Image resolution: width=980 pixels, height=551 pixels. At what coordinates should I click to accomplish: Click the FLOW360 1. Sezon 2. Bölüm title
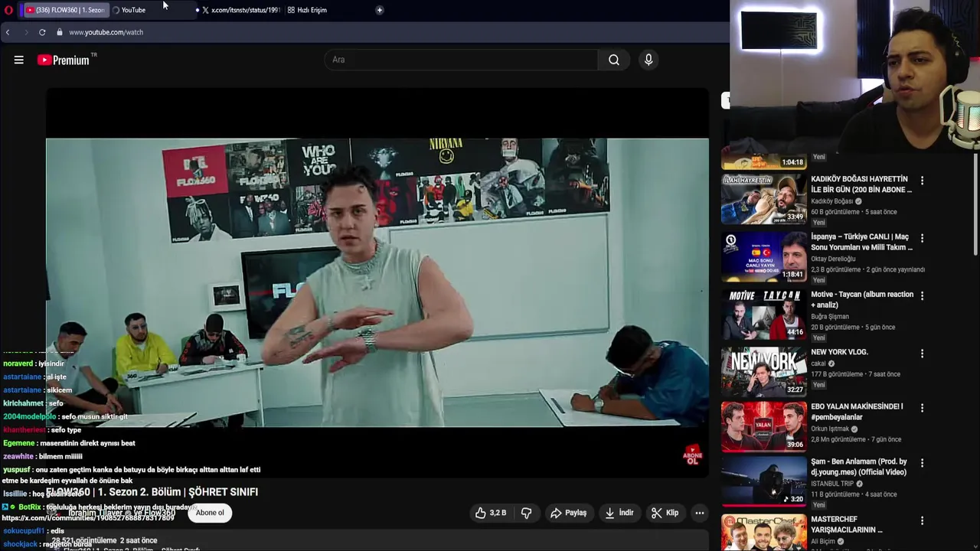152,492
